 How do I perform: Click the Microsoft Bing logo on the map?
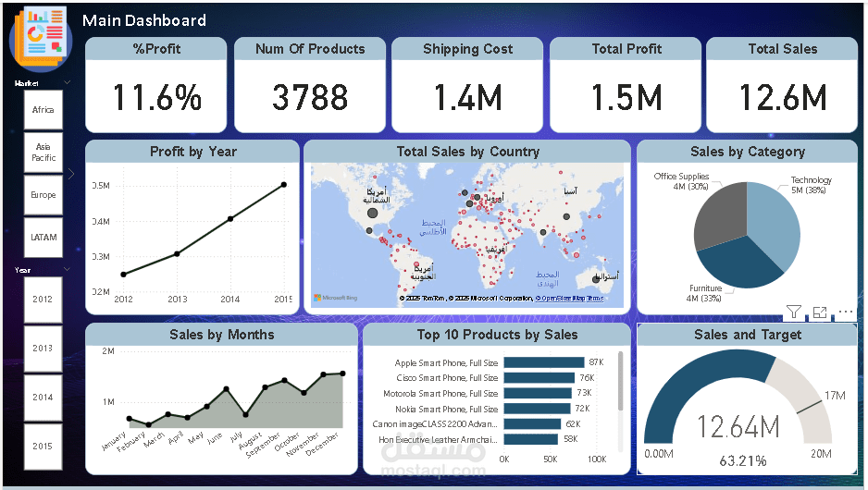336,298
